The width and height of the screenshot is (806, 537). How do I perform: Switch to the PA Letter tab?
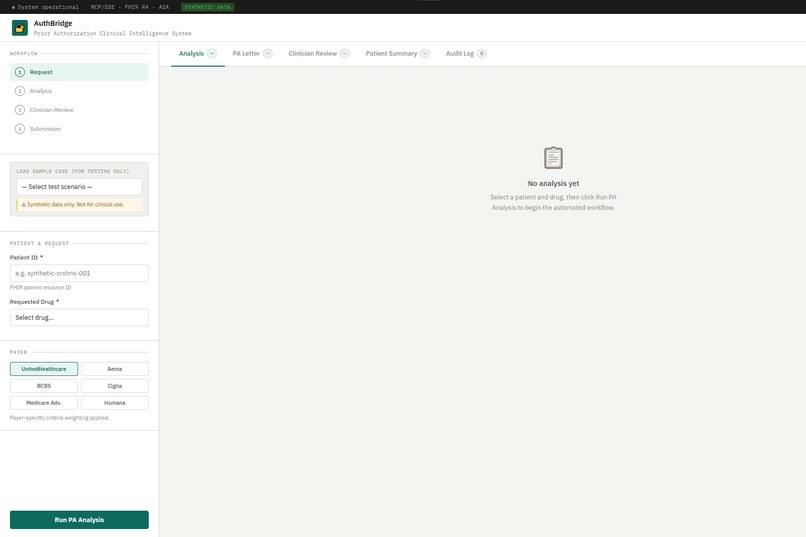click(252, 53)
